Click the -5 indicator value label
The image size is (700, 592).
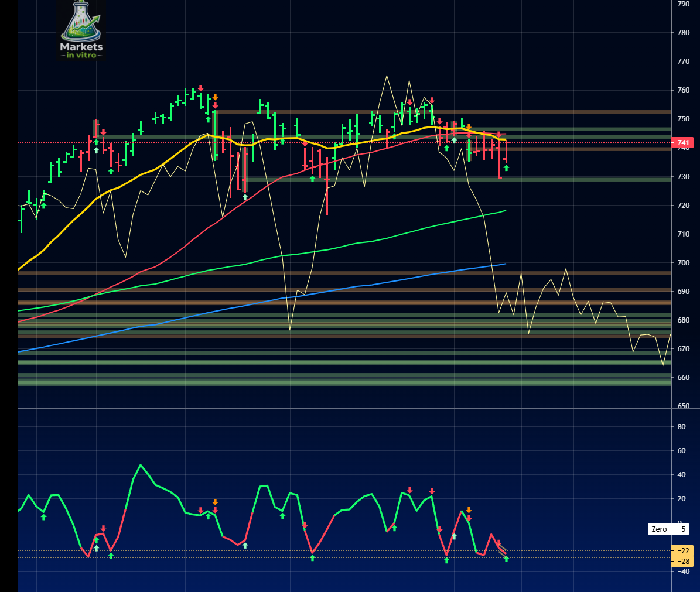coord(681,529)
